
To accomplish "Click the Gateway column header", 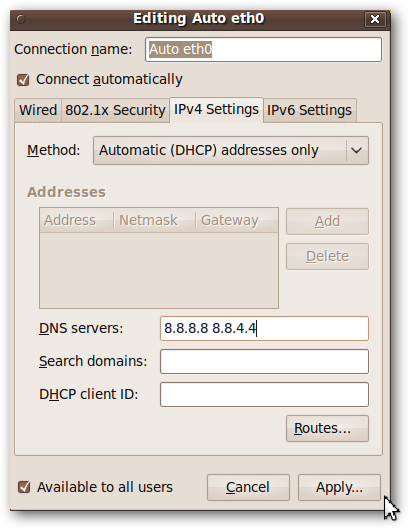I will 237,220.
